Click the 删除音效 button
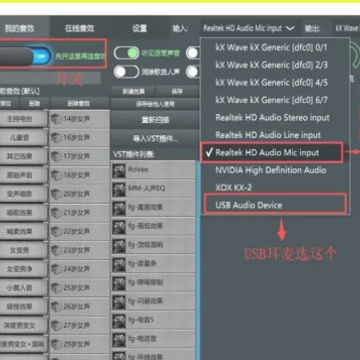 click(x=79, y=104)
